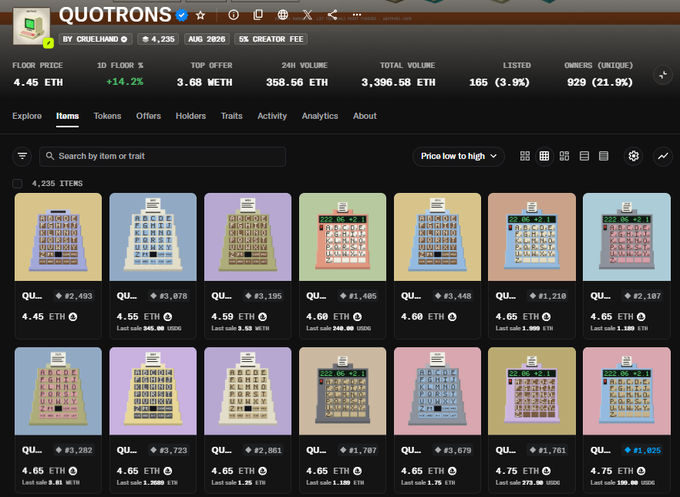Switch to the large grid view
This screenshot has width=680, height=497.
[x=525, y=156]
